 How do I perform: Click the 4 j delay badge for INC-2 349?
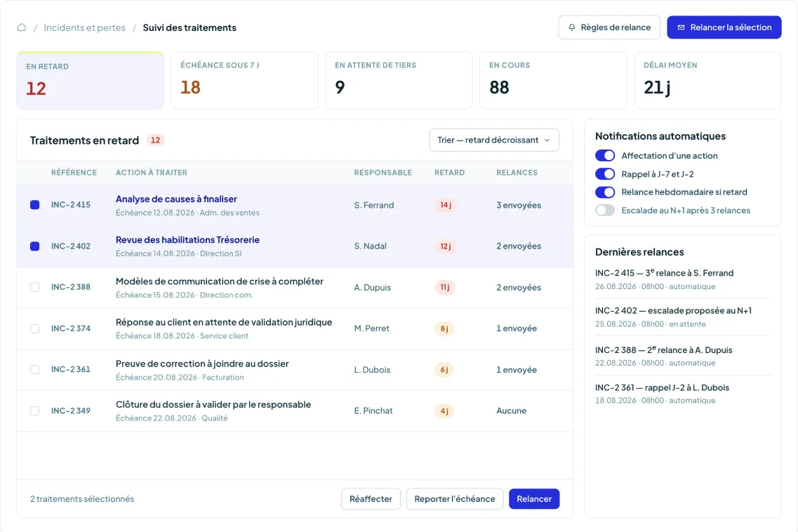pyautogui.click(x=444, y=411)
